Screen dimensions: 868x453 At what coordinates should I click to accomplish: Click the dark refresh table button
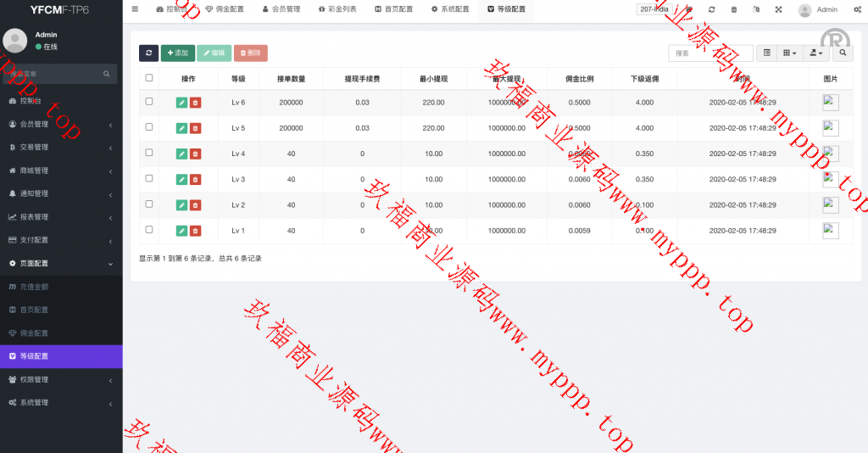[x=148, y=53]
